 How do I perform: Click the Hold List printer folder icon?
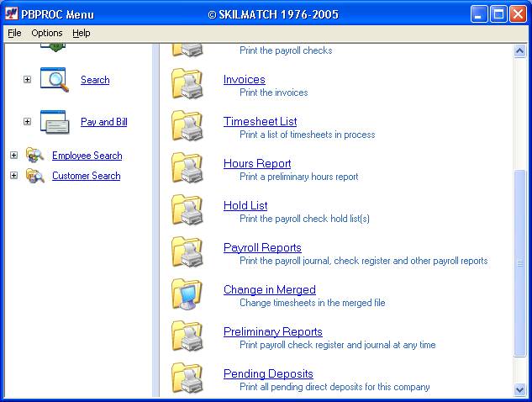(187, 210)
